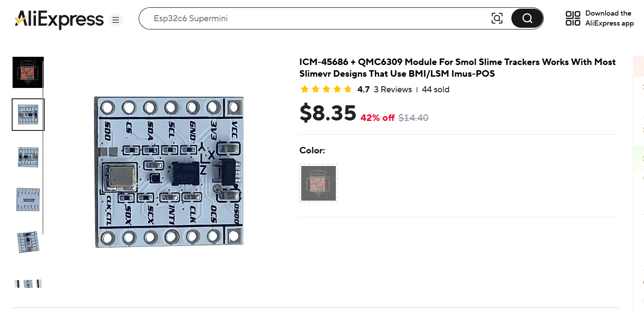Select the second board top-view thumbnail
The image size is (644, 312).
28,114
